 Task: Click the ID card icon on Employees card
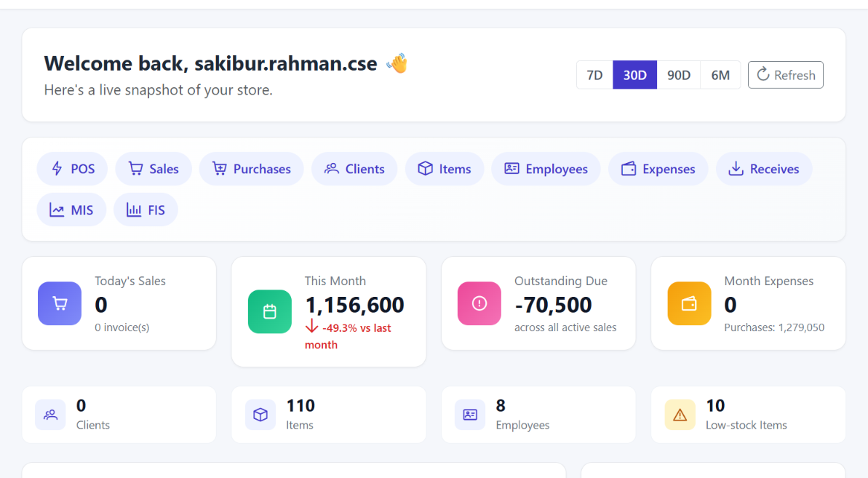(470, 415)
